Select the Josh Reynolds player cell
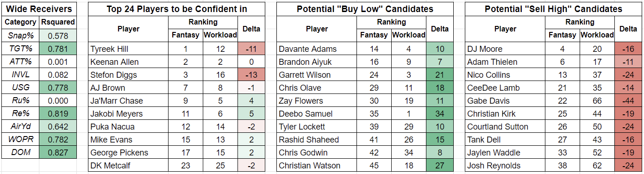This screenshot has width=644, height=174. [x=505, y=165]
